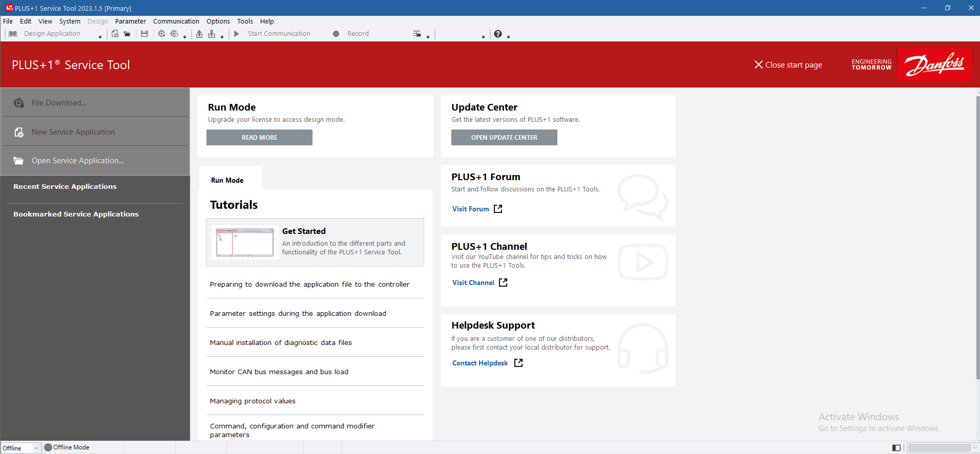The height and width of the screenshot is (454, 980).
Task: Click the Get Started tutorial thumbnail
Action: point(245,242)
